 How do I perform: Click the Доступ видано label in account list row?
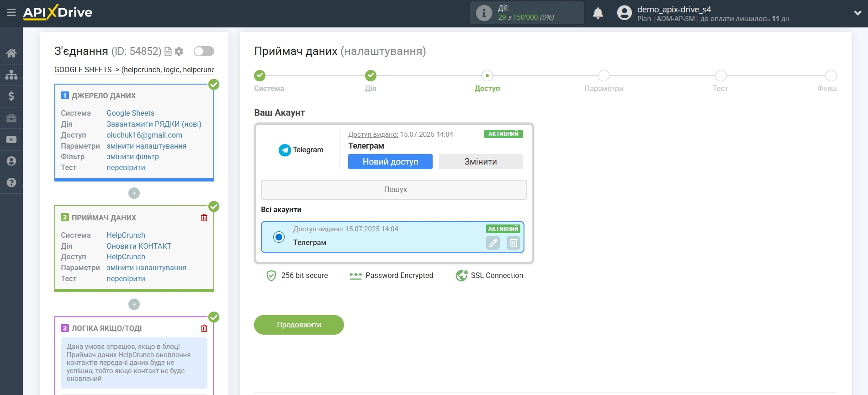pos(318,229)
